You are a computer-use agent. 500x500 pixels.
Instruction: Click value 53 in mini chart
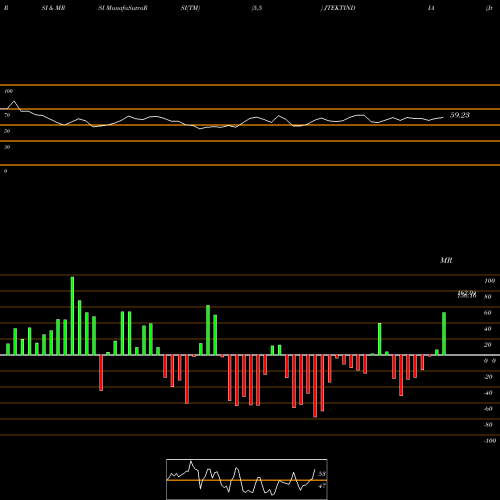point(322,474)
